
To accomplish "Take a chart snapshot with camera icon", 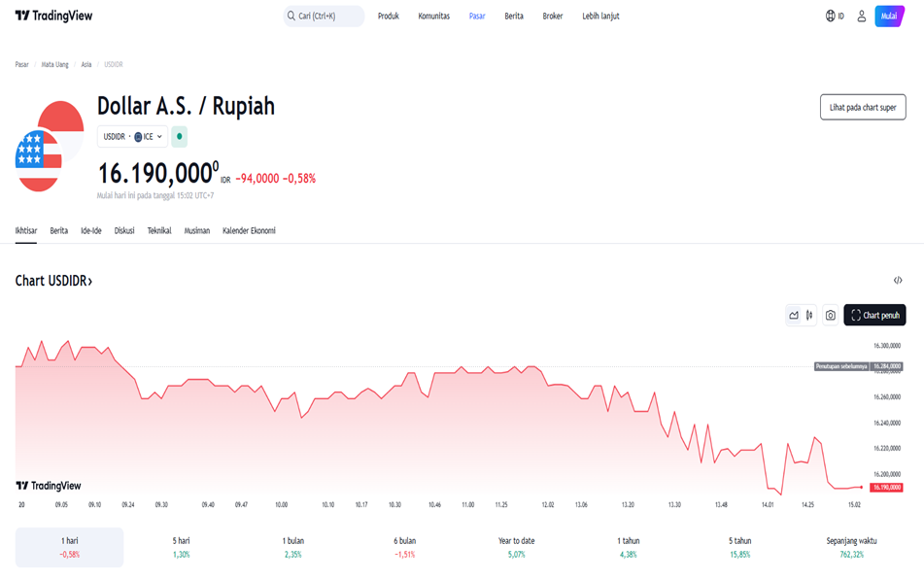I will tap(831, 315).
